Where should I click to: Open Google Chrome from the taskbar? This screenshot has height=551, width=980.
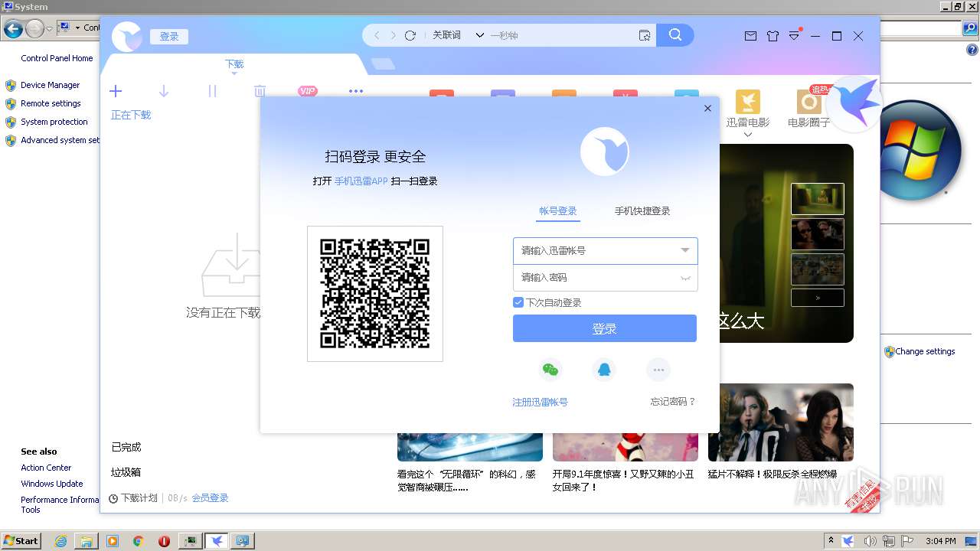point(139,541)
